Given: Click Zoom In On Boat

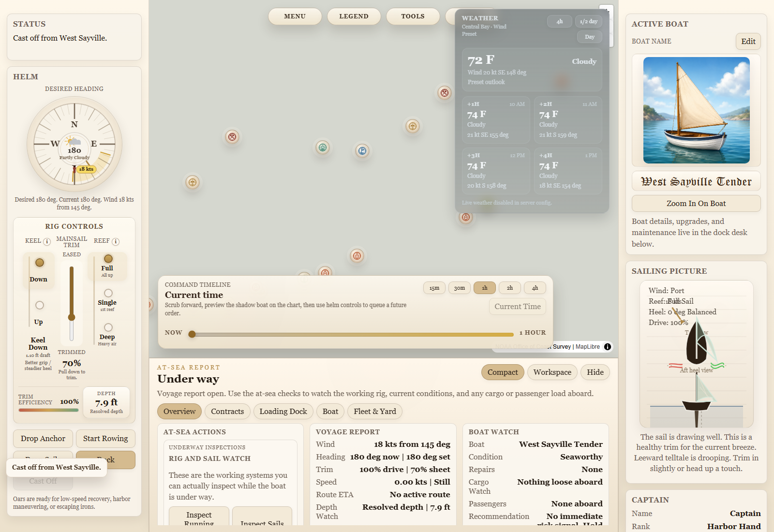Looking at the screenshot, I should tap(696, 204).
